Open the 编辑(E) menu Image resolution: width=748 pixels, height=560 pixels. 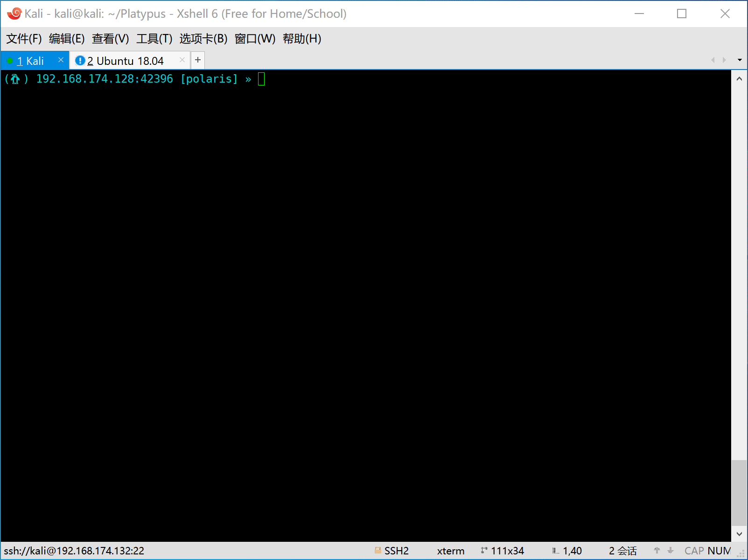pos(67,39)
